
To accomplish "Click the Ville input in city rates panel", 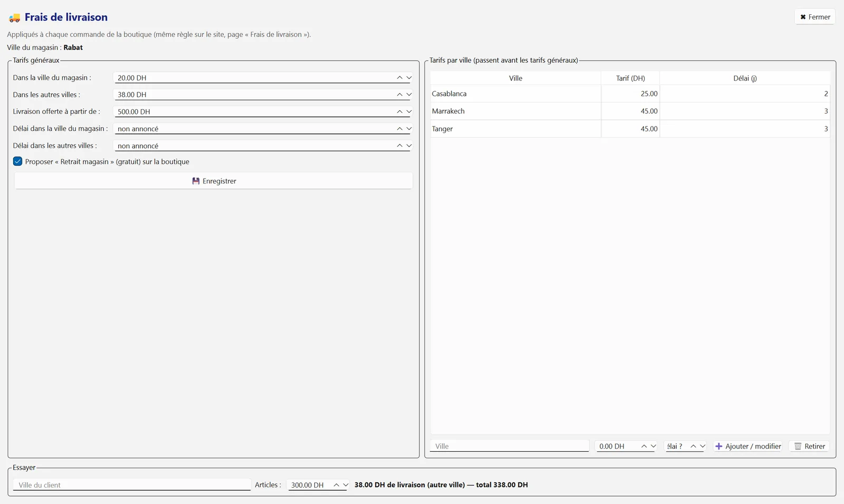I will 510,446.
